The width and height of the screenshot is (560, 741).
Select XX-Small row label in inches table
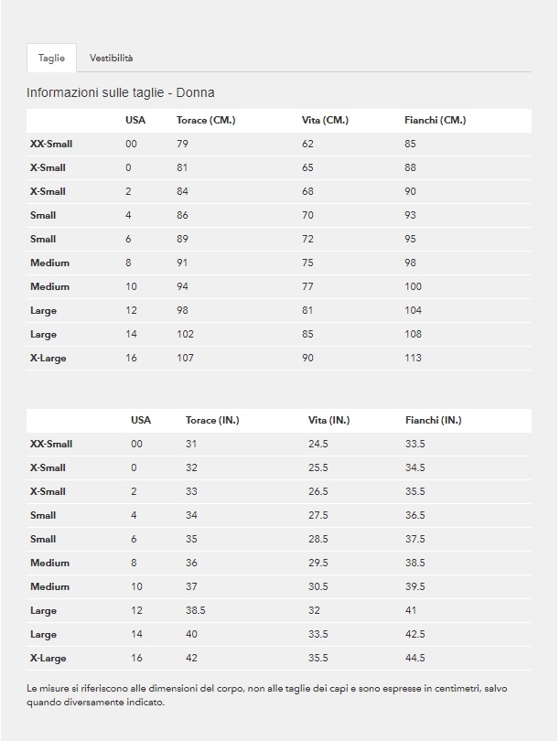tap(51, 445)
